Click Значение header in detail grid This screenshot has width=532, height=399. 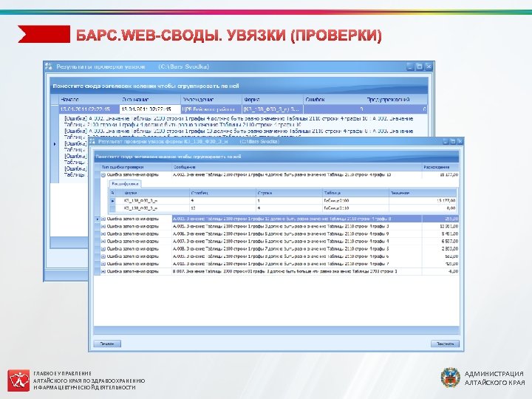423,193
